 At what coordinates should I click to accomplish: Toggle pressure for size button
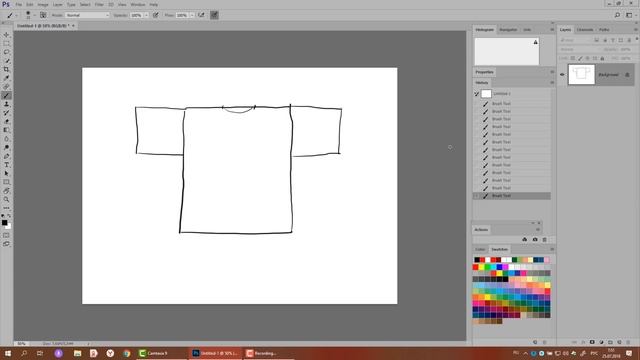pyautogui.click(x=214, y=15)
